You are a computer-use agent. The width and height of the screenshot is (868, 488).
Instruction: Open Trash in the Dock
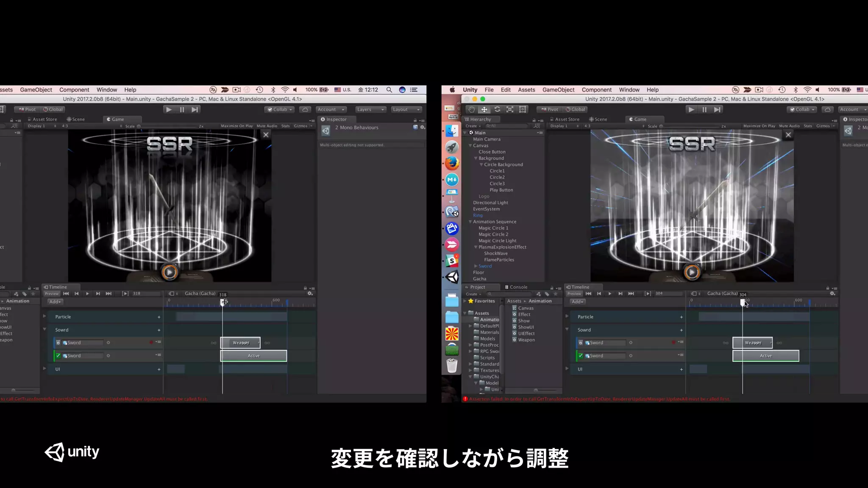[452, 366]
